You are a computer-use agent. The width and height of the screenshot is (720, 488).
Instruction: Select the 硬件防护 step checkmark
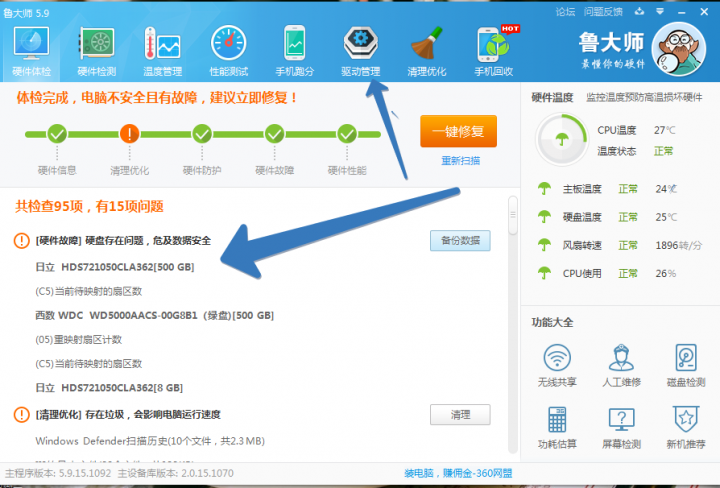pyautogui.click(x=202, y=134)
